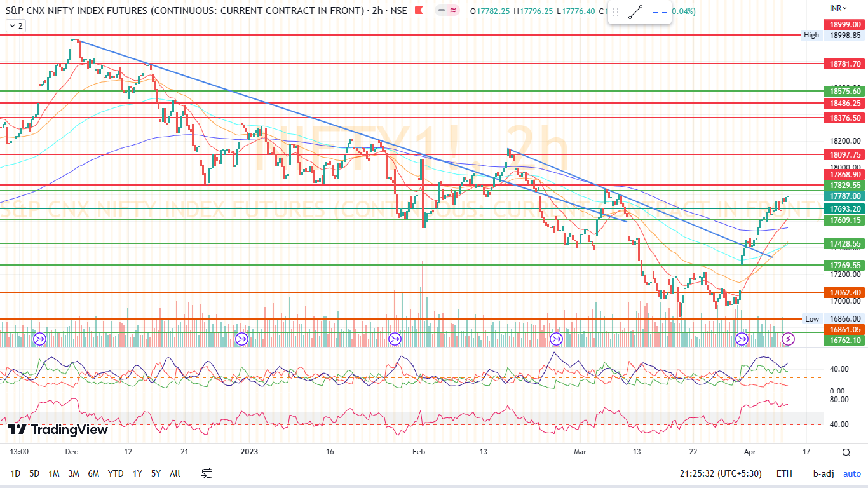Click the 17428.55 green price label
The height and width of the screenshot is (488, 868).
pyautogui.click(x=845, y=243)
